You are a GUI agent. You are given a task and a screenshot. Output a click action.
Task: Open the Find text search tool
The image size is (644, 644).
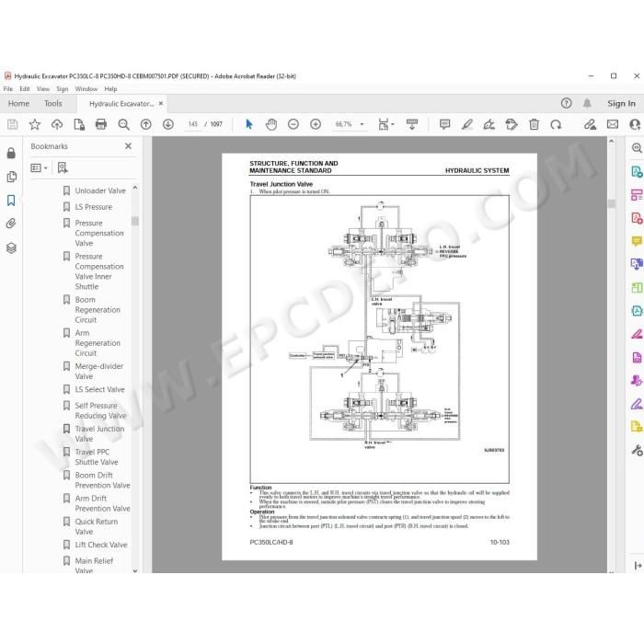[123, 124]
